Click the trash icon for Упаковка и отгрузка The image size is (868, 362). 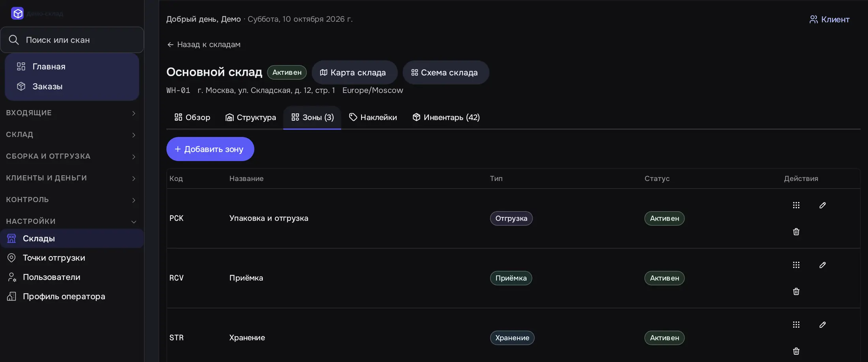pyautogui.click(x=796, y=232)
